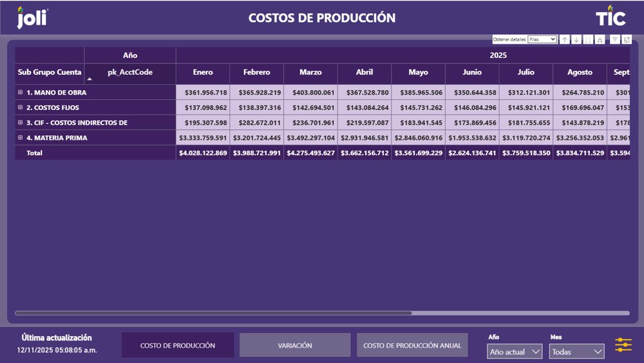Screen dimensions: 644x363
Task: Open the Mes dropdown showing Todas
Action: click(x=576, y=352)
